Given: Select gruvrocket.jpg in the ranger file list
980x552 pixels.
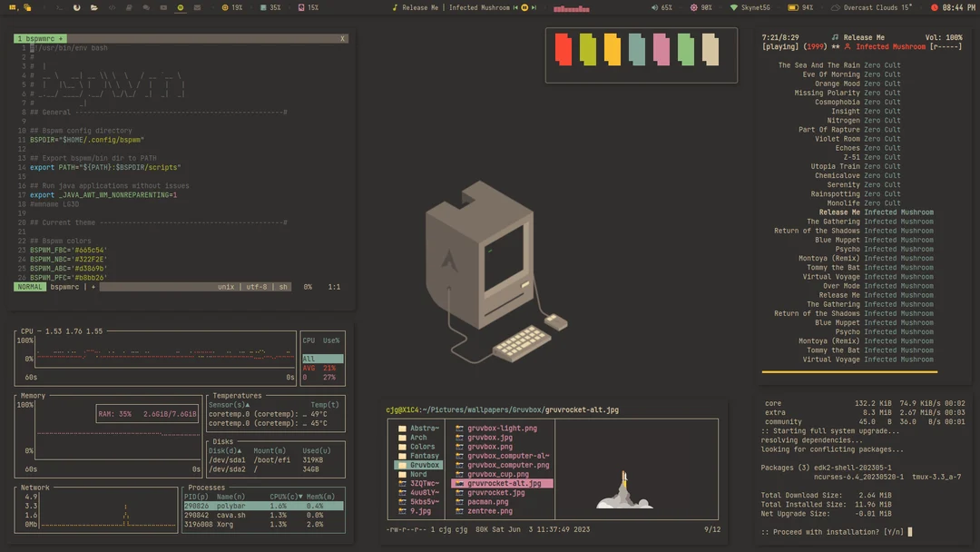Looking at the screenshot, I should coord(495,493).
